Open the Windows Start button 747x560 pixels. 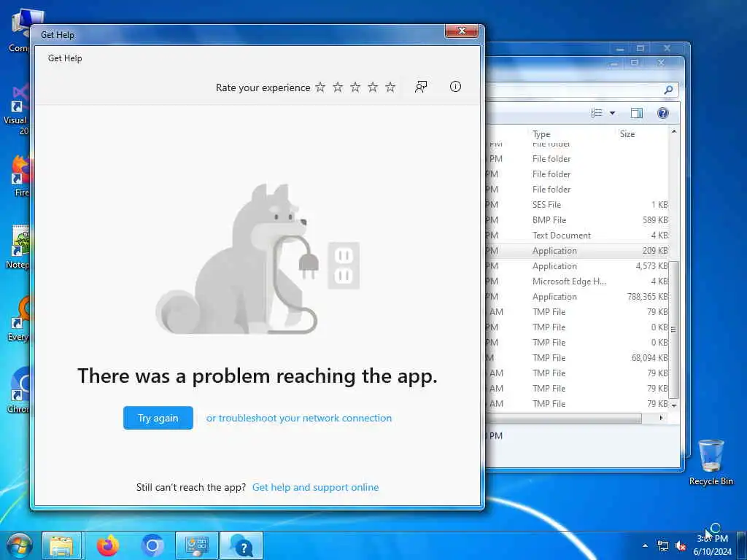(18, 545)
